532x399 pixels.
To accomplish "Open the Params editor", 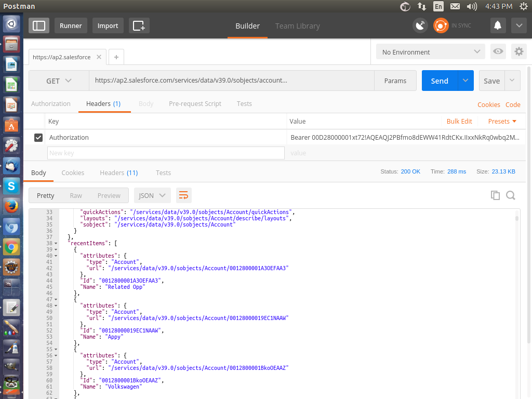I will (395, 81).
